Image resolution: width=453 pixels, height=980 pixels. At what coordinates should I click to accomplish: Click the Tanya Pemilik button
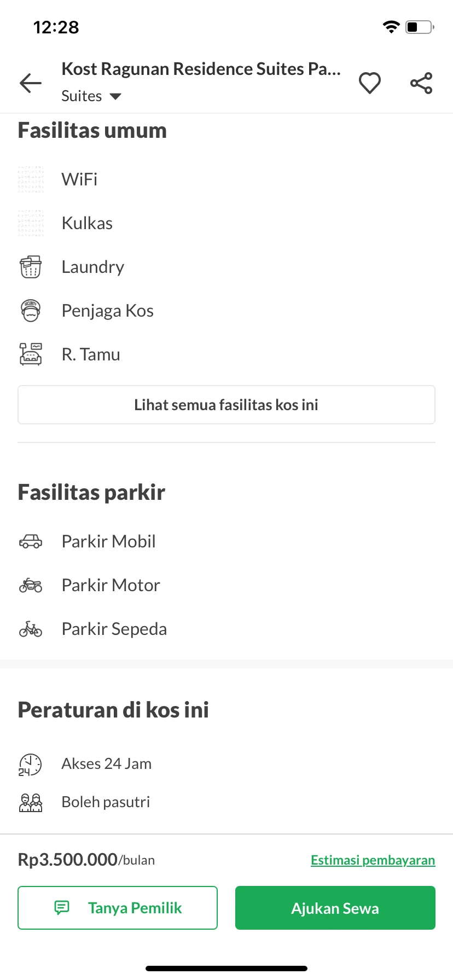(x=118, y=908)
